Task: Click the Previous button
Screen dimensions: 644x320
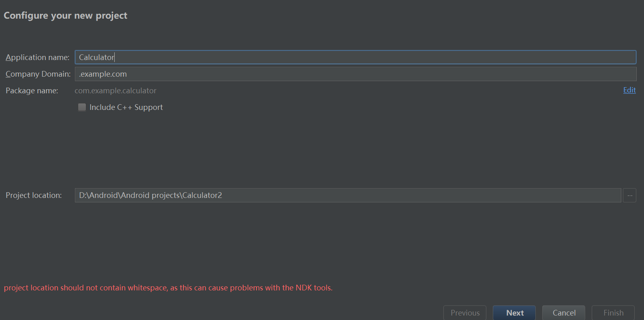Action: click(x=465, y=313)
